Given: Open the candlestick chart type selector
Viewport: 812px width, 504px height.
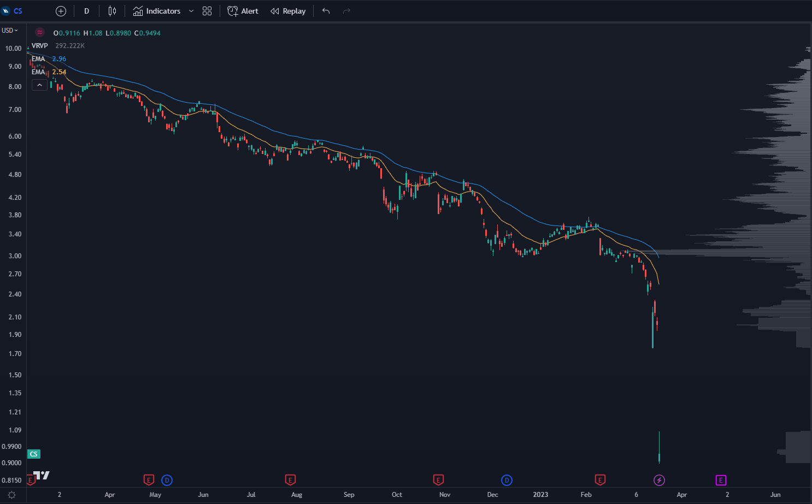Looking at the screenshot, I should point(112,11).
